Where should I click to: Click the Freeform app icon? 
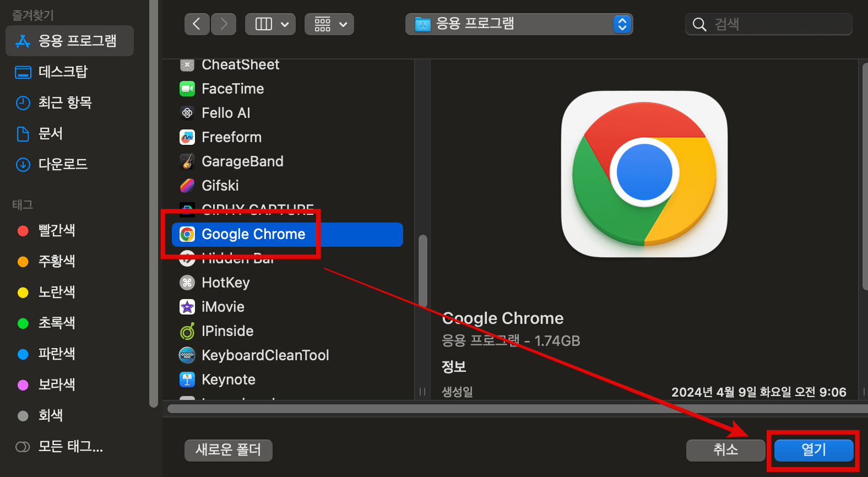click(187, 137)
